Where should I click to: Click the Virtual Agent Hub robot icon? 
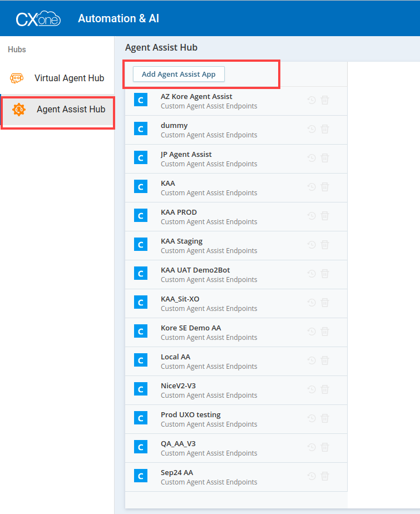tap(17, 78)
